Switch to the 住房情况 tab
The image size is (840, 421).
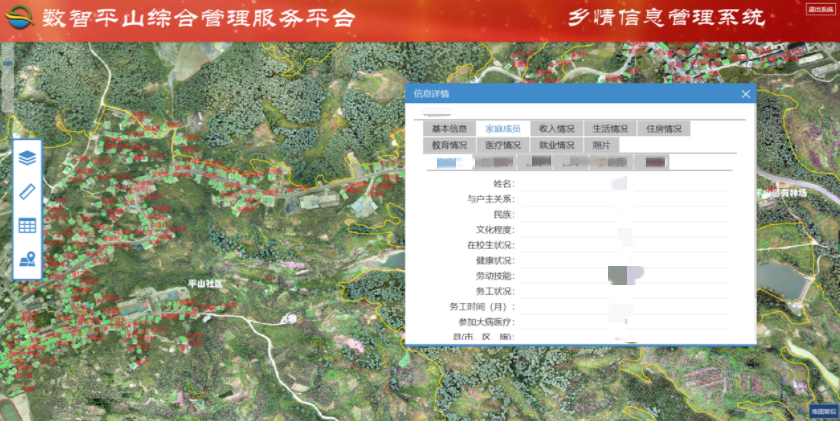click(664, 129)
